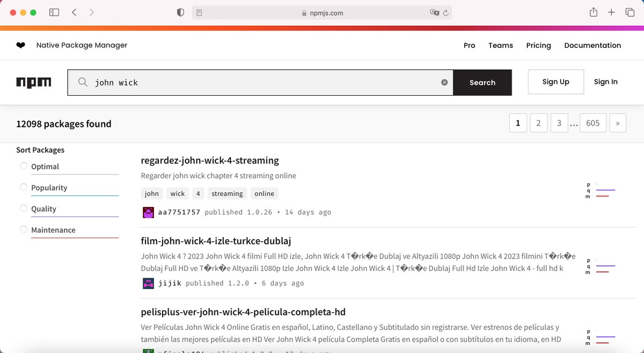Reload the page with the refresh icon

coord(447,13)
